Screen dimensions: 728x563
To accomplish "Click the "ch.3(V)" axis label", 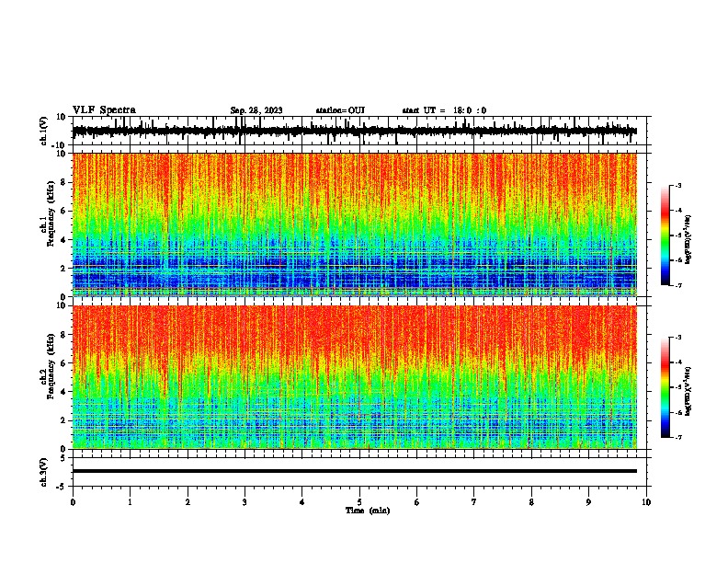I will 43,472.
